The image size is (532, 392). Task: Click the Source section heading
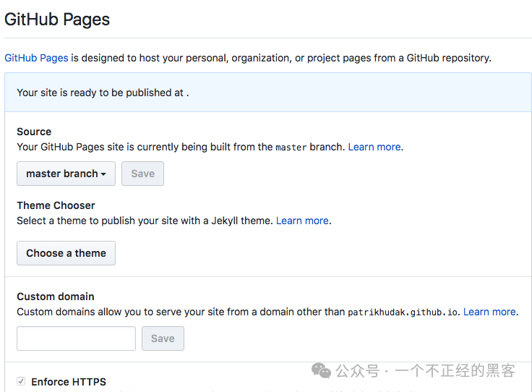tap(34, 132)
